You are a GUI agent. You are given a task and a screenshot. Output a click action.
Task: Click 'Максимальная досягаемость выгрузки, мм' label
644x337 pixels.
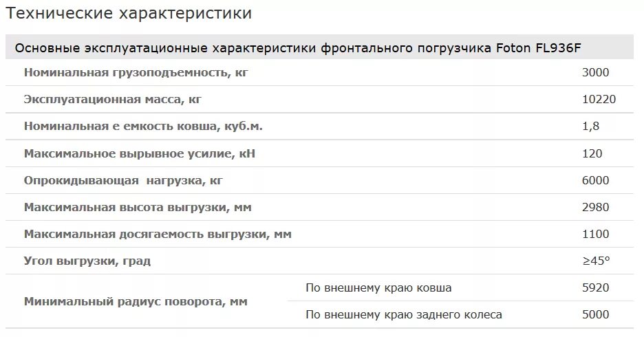pyautogui.click(x=158, y=235)
